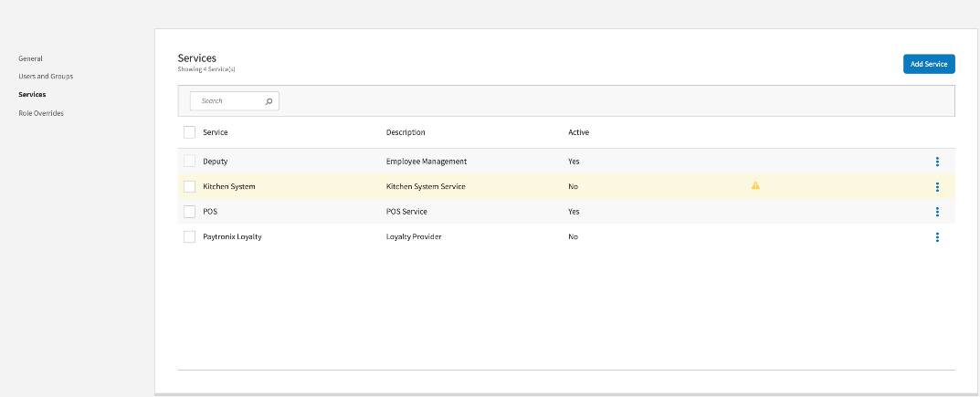The width and height of the screenshot is (980, 397).
Task: Click the Active column header
Action: pos(578,132)
